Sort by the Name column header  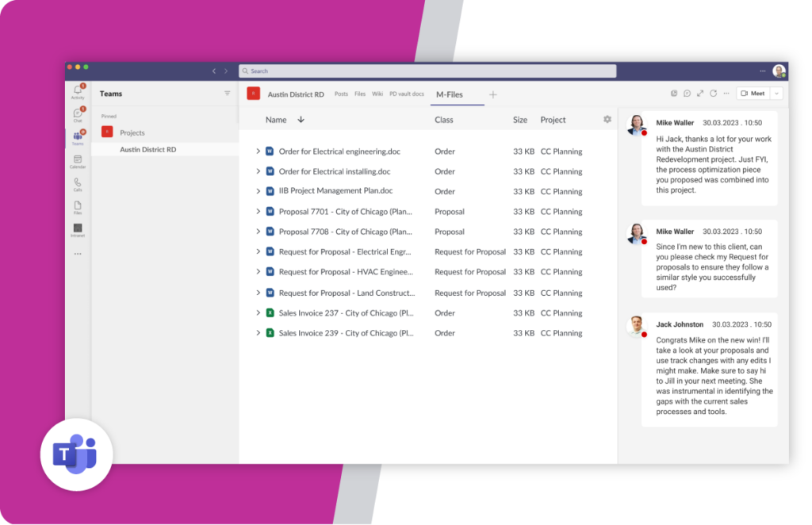(x=276, y=120)
